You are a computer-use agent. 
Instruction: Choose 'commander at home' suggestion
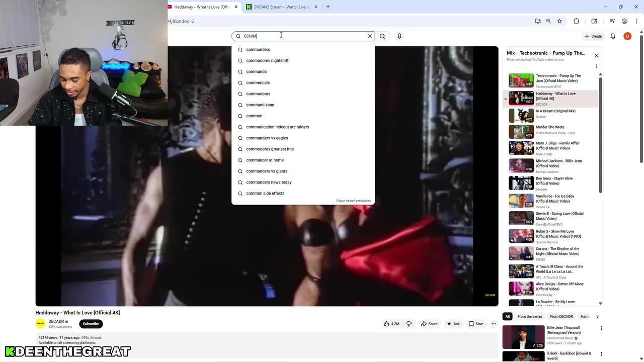[303, 160]
